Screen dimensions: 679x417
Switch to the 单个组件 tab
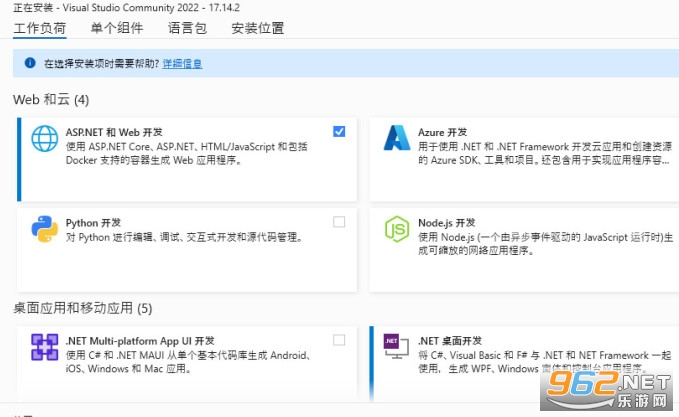point(117,29)
